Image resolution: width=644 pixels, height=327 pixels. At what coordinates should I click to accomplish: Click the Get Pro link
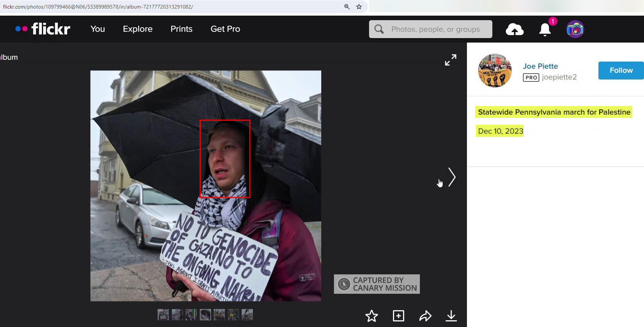tap(225, 29)
